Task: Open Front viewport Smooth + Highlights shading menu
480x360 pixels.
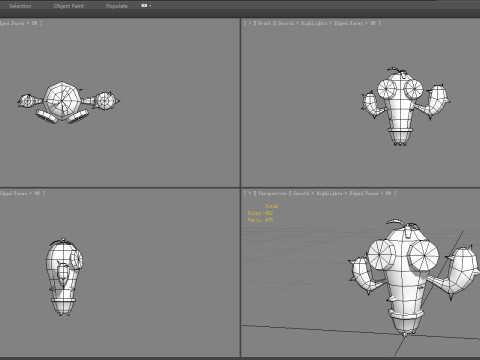Action: point(302,23)
